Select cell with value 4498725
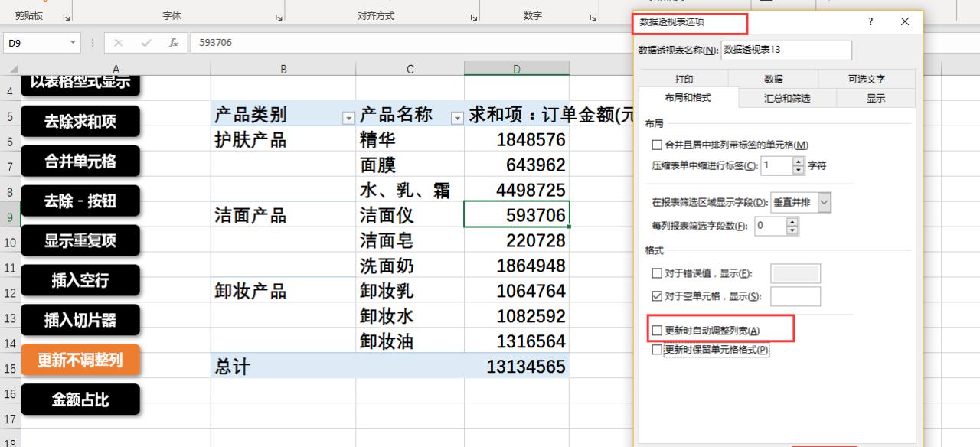The height and width of the screenshot is (447, 980). (517, 191)
